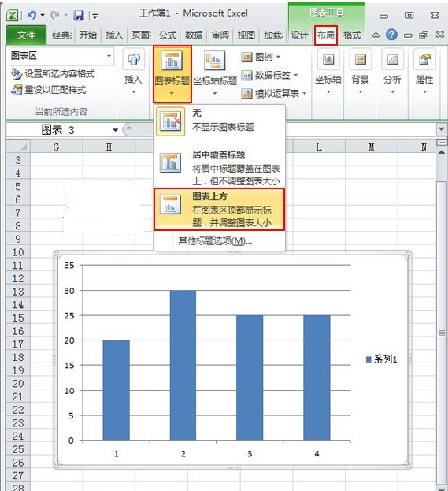This screenshot has height=491, width=448.
Task: Click the Excel application icon in title bar
Action: [12, 15]
